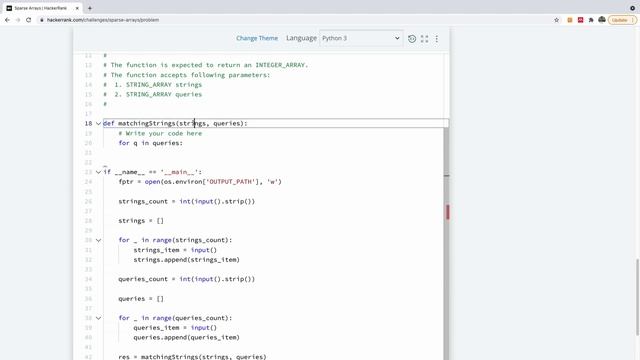Reload the HackerRank page
Viewport: 640px width, 360px height.
[29, 20]
